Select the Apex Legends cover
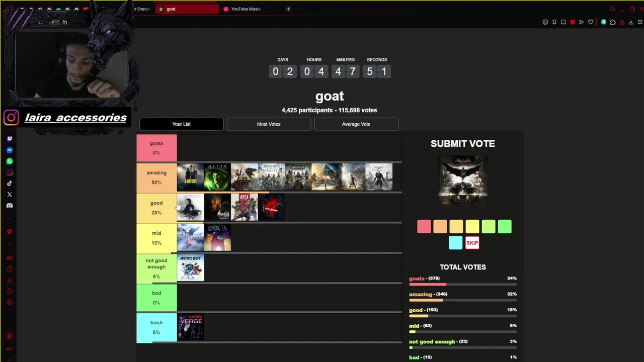 click(245, 207)
